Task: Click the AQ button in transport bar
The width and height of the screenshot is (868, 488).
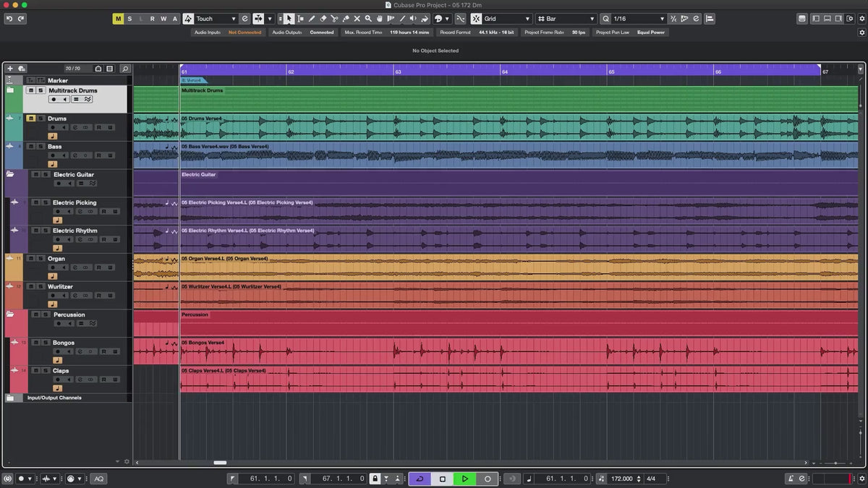Action: (98, 479)
